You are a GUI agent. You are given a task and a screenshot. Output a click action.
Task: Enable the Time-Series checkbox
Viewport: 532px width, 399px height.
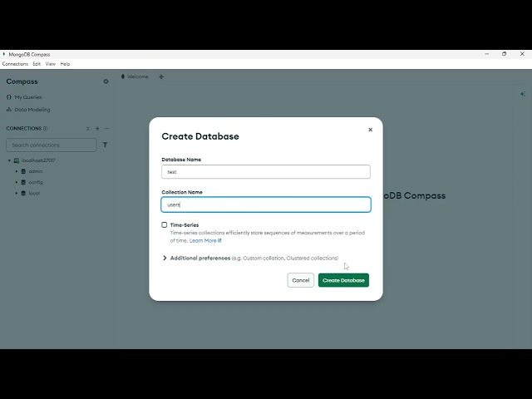coord(165,224)
